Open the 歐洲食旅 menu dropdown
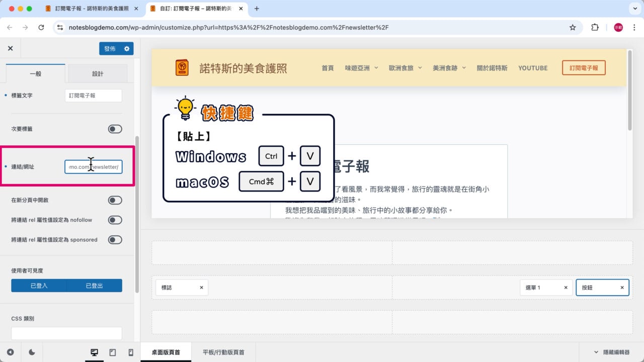This screenshot has width=644, height=362. [x=406, y=67]
